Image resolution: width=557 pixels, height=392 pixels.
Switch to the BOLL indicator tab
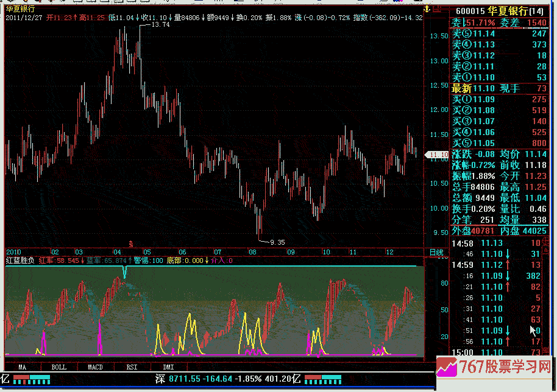coord(59,367)
